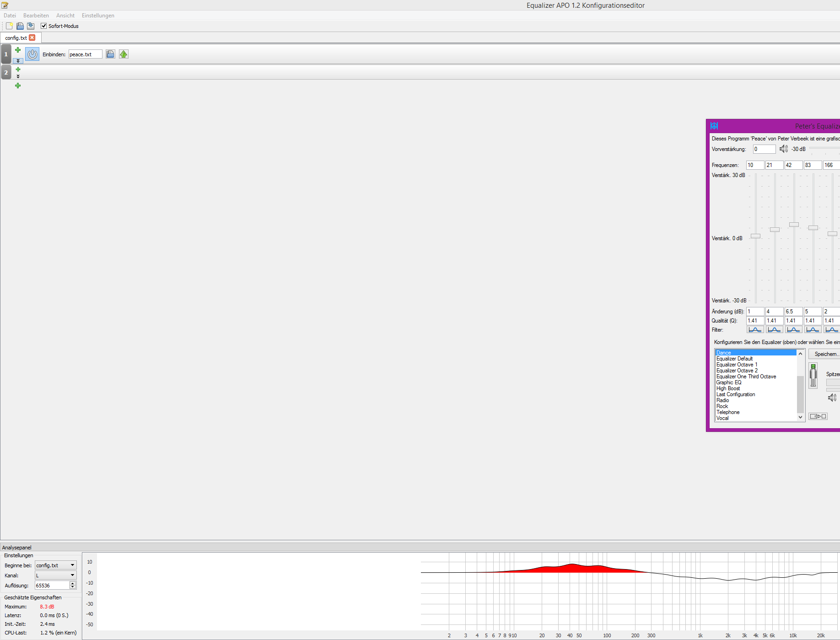The width and height of the screenshot is (840, 640).
Task: Select filter row number 2 handle
Action: (6, 72)
